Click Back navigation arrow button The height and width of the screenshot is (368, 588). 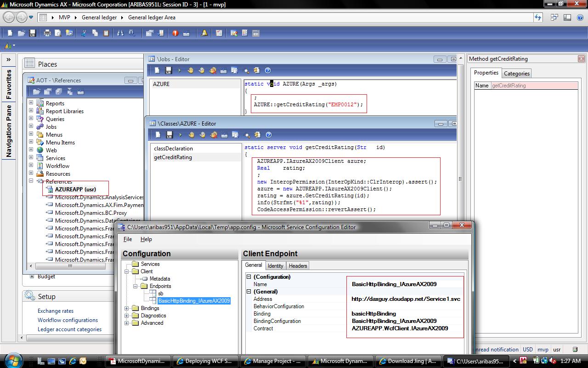[9, 17]
